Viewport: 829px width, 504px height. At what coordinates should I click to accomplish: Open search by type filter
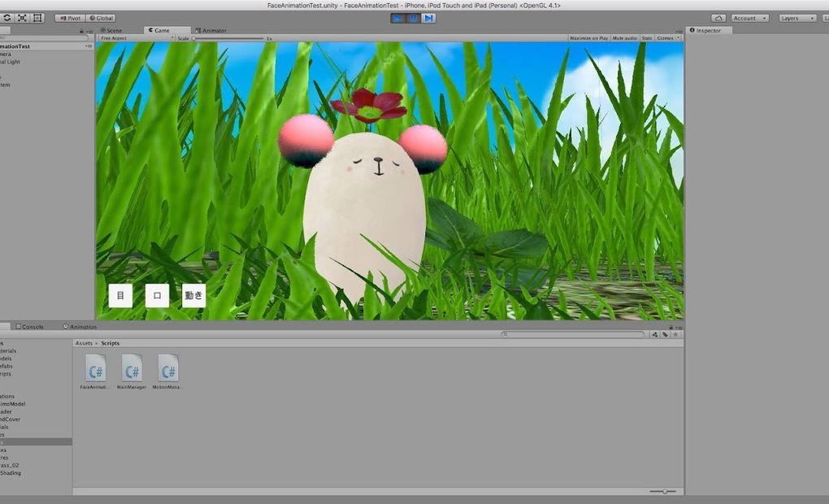(655, 334)
